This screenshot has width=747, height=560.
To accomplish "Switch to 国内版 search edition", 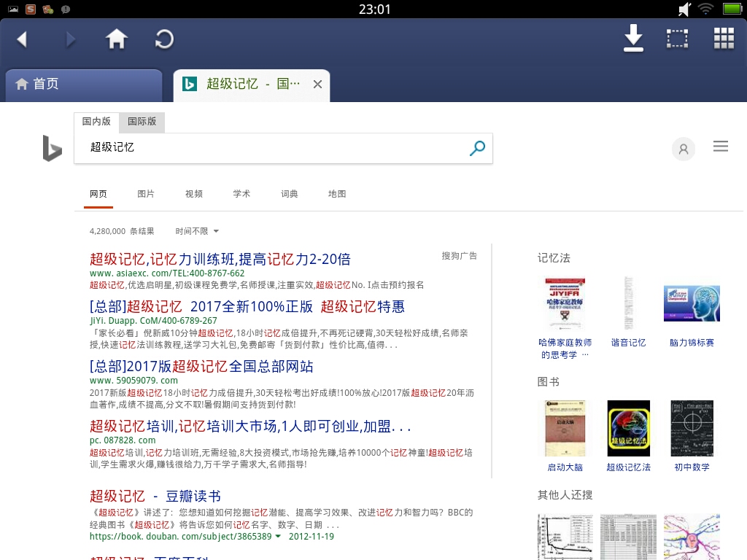I will click(96, 122).
